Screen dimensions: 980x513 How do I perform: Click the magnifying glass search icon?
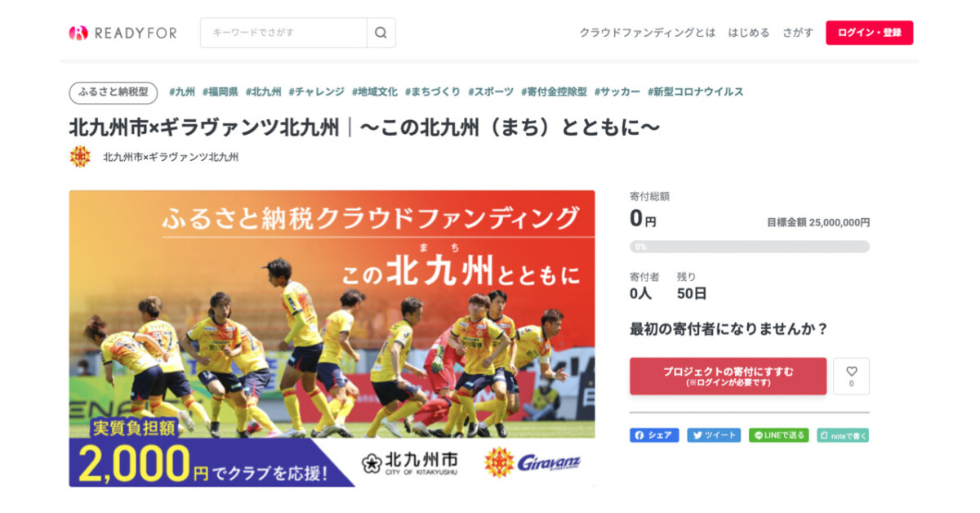coord(381,33)
